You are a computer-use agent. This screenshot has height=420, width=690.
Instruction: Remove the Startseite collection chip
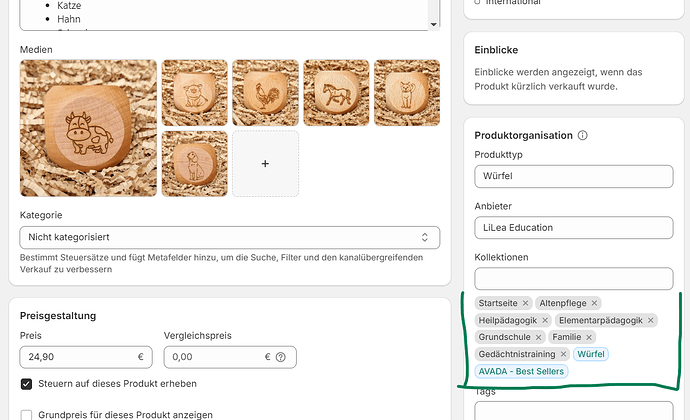click(525, 303)
